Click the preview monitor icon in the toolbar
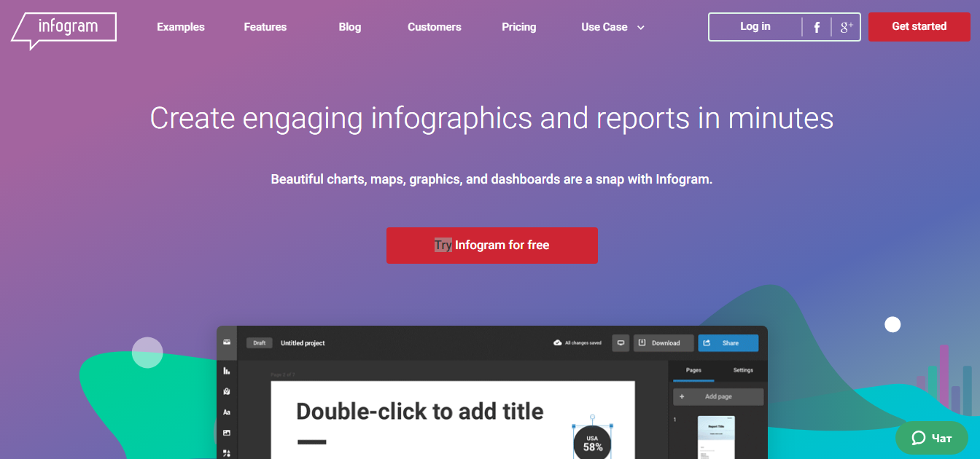This screenshot has width=980, height=459. click(620, 342)
